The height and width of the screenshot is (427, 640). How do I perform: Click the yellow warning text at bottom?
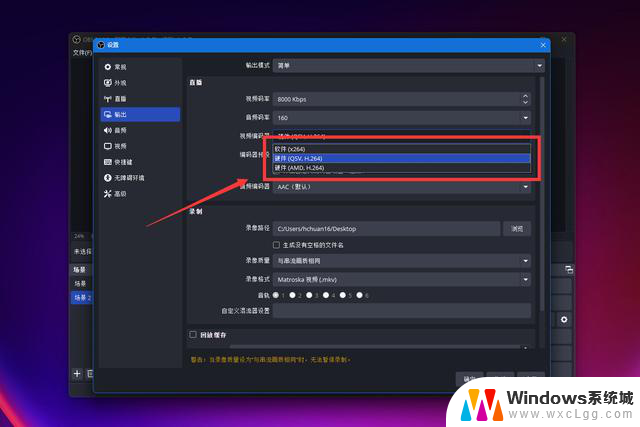(x=271, y=360)
